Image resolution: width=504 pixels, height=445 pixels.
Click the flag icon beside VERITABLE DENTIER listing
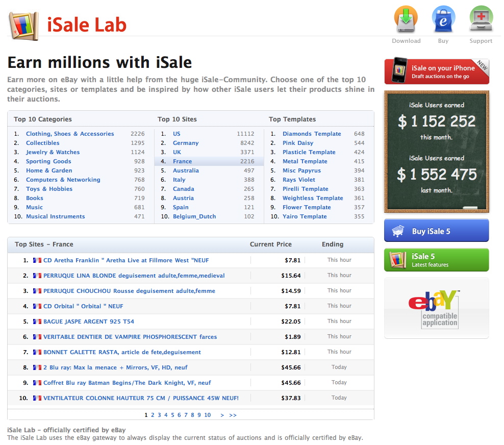point(37,337)
